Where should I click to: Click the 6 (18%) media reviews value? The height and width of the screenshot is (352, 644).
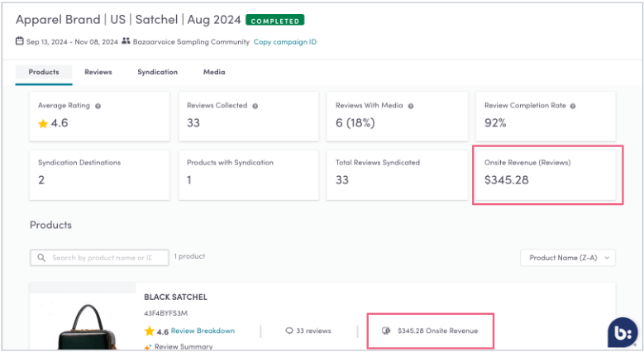(355, 123)
